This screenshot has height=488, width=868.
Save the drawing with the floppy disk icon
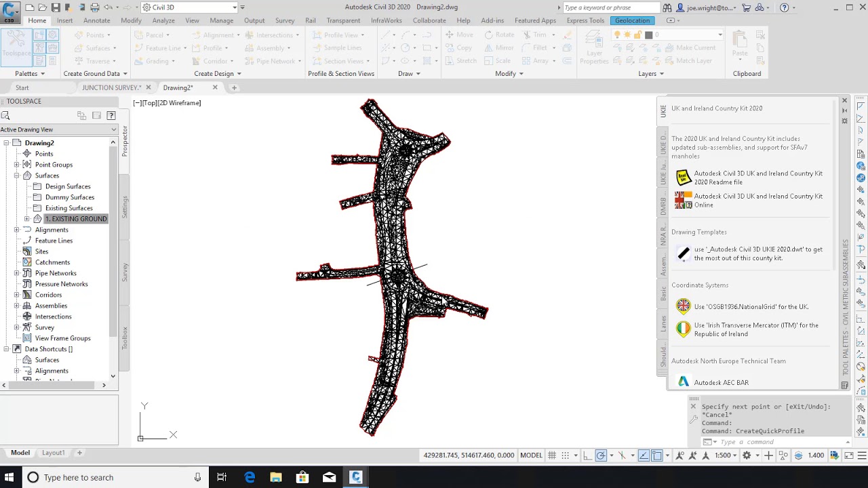click(56, 7)
